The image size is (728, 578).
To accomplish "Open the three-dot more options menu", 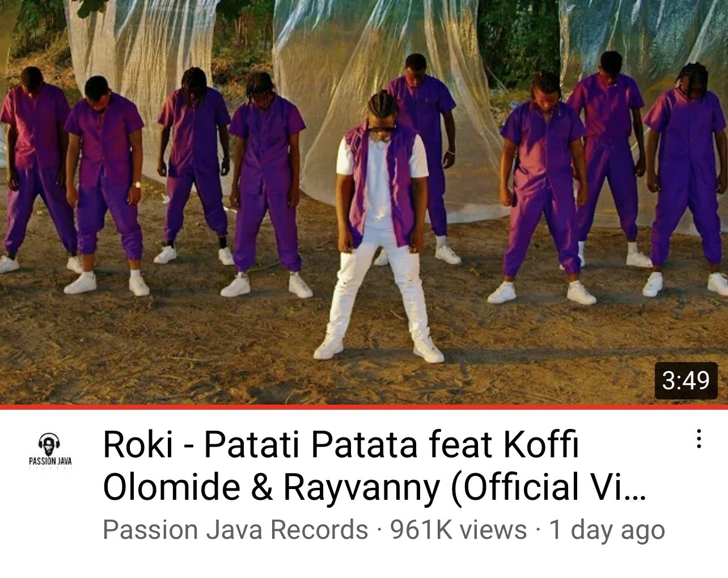I will (x=699, y=439).
